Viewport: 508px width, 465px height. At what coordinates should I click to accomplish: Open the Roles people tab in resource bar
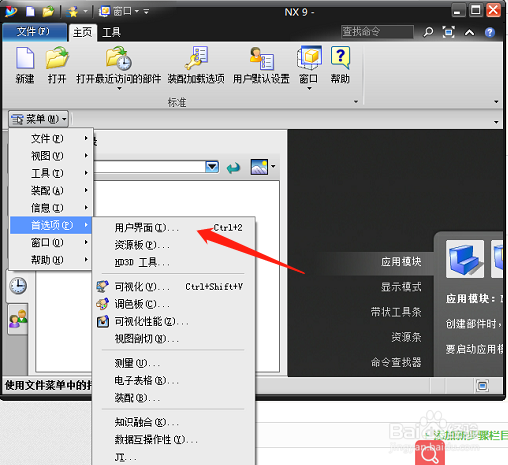click(x=18, y=319)
